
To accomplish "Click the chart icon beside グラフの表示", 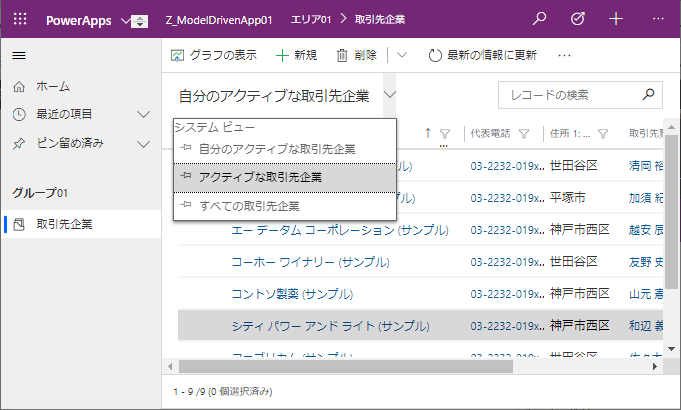I will click(177, 56).
